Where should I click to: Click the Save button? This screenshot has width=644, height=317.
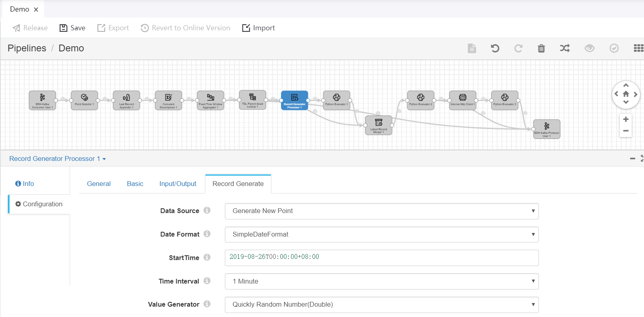(72, 28)
